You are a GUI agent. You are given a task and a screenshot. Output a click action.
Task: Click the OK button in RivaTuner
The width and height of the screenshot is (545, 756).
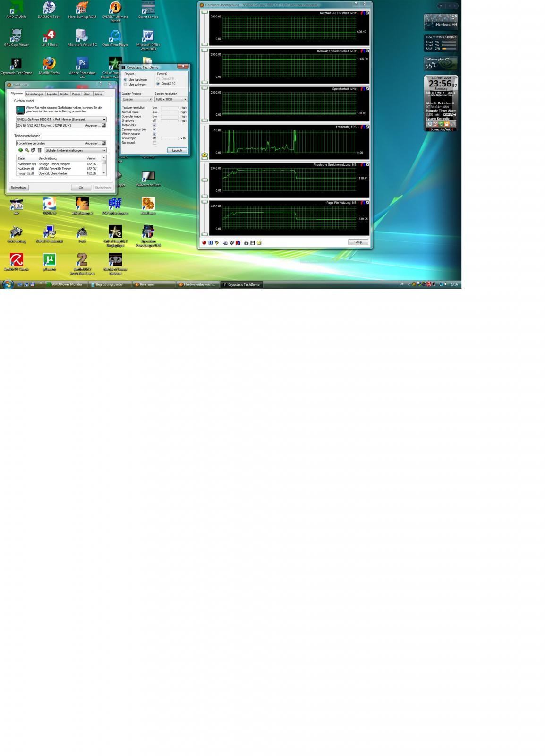point(81,188)
